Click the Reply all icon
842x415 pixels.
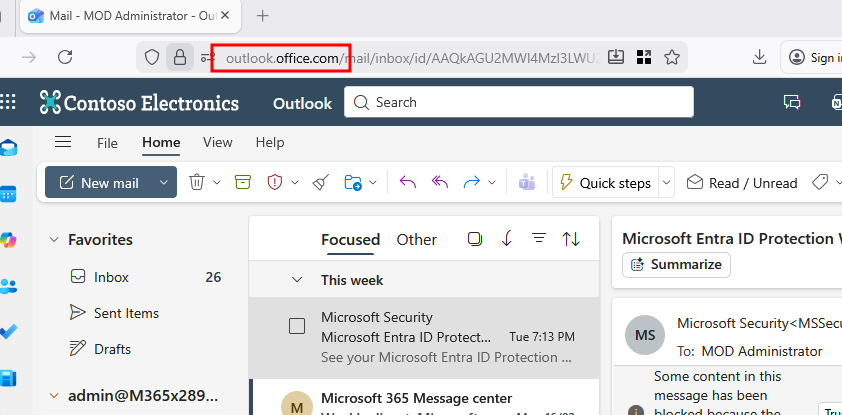(x=439, y=182)
